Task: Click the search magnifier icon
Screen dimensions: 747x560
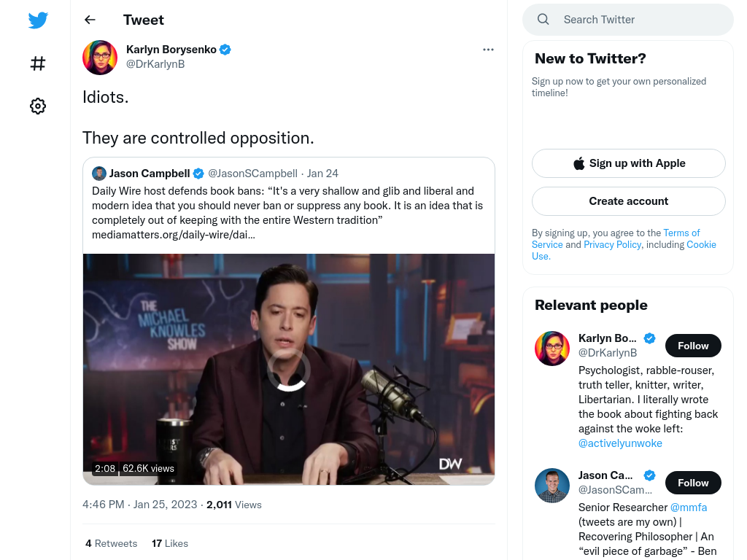Action: coord(543,20)
